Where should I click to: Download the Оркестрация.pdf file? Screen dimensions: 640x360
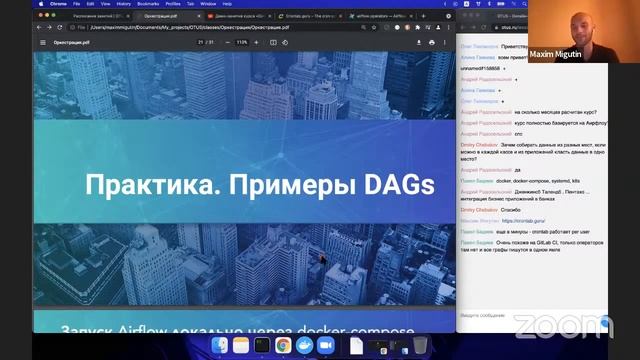click(x=418, y=42)
